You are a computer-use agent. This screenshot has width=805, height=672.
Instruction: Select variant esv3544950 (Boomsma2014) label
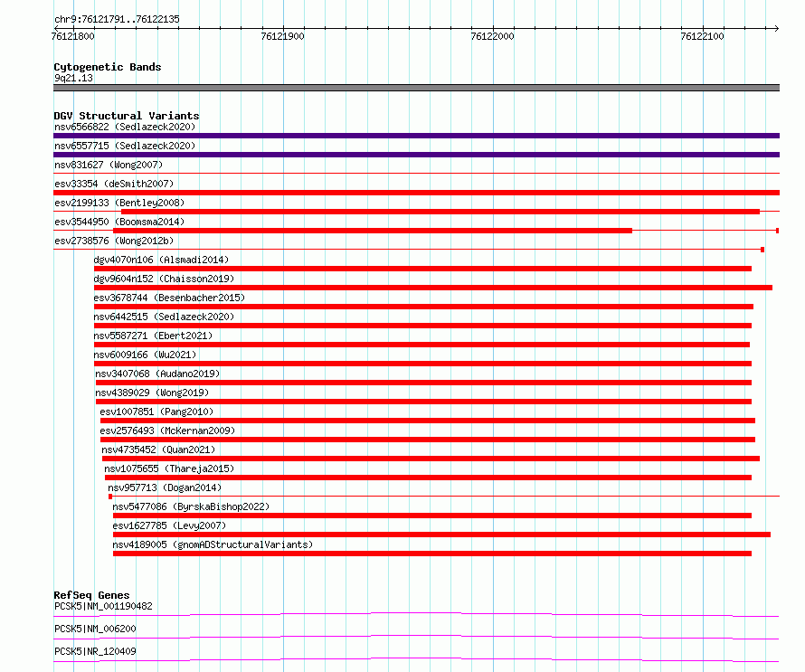(119, 222)
